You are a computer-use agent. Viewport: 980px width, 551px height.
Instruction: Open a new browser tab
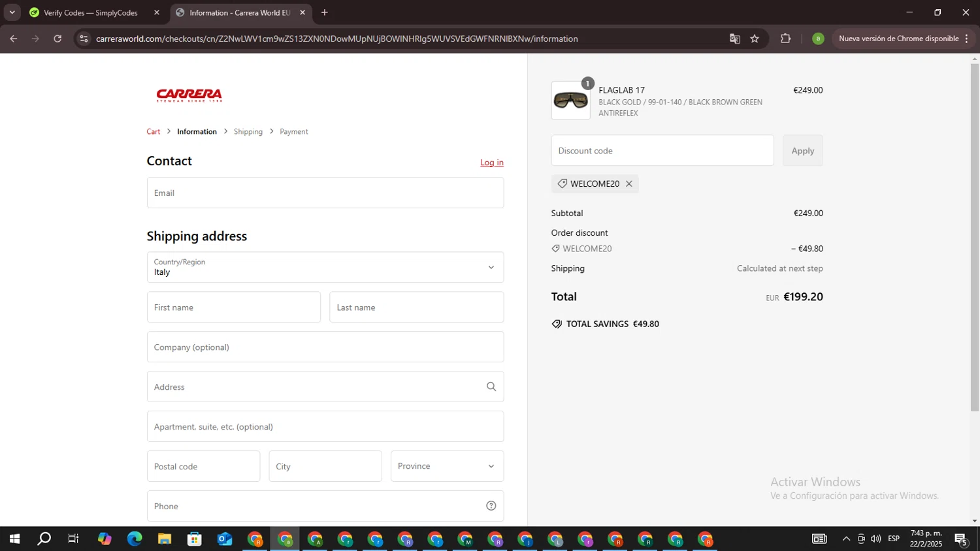(325, 12)
